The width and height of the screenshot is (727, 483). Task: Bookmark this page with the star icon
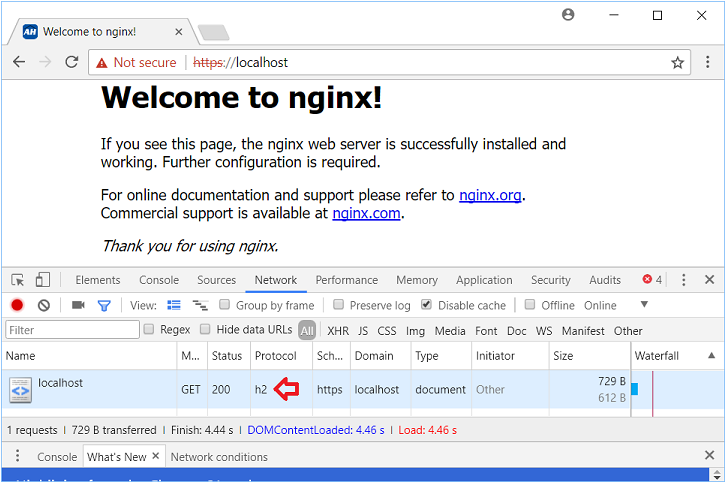point(678,62)
